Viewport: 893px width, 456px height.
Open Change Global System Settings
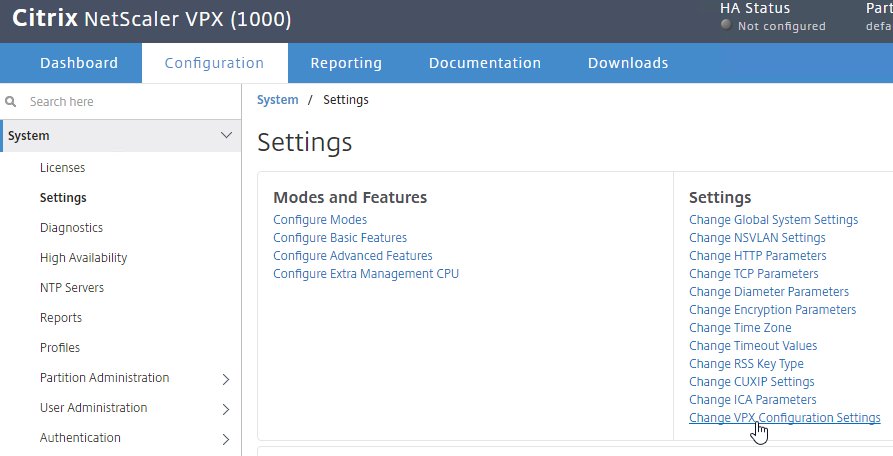click(773, 220)
